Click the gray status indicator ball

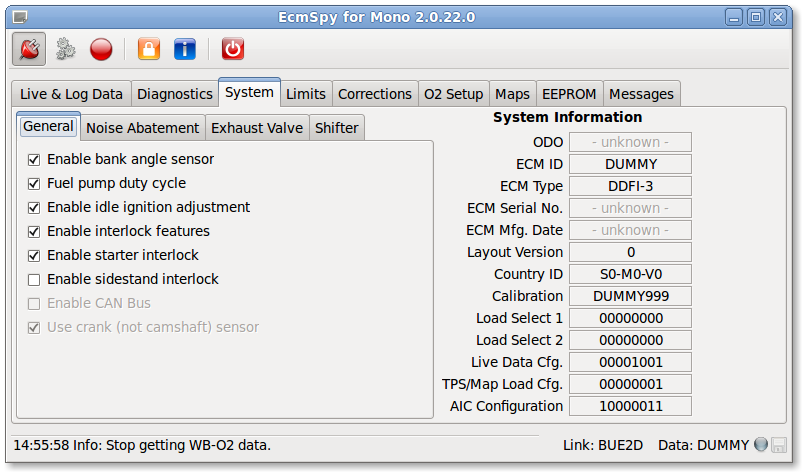761,444
